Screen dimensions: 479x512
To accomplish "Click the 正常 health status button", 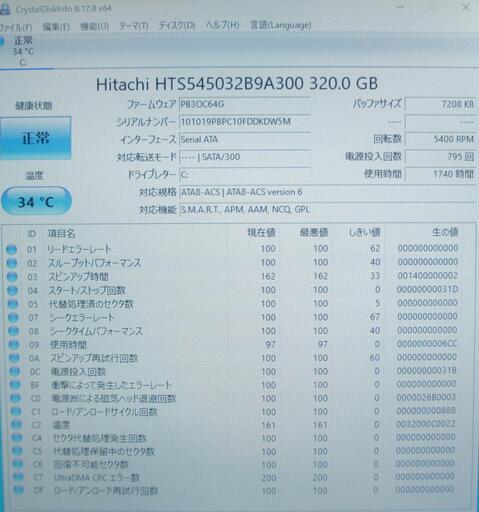I will (x=35, y=138).
